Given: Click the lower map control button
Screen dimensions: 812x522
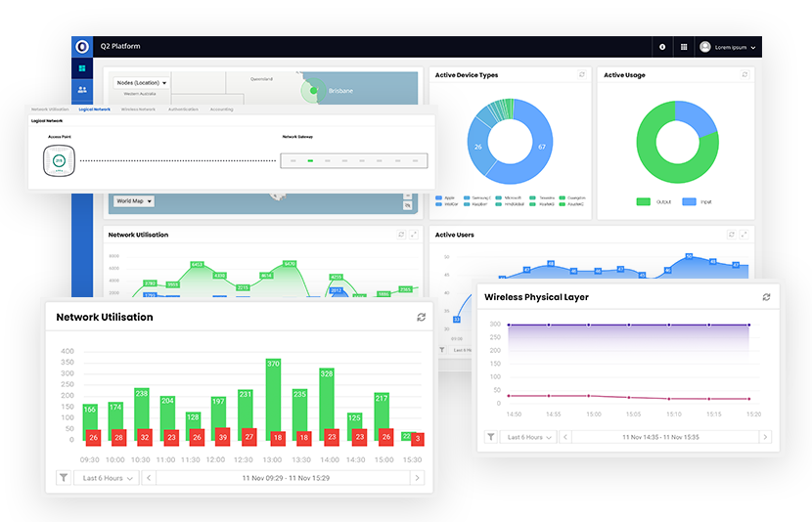Looking at the screenshot, I should [x=408, y=205].
